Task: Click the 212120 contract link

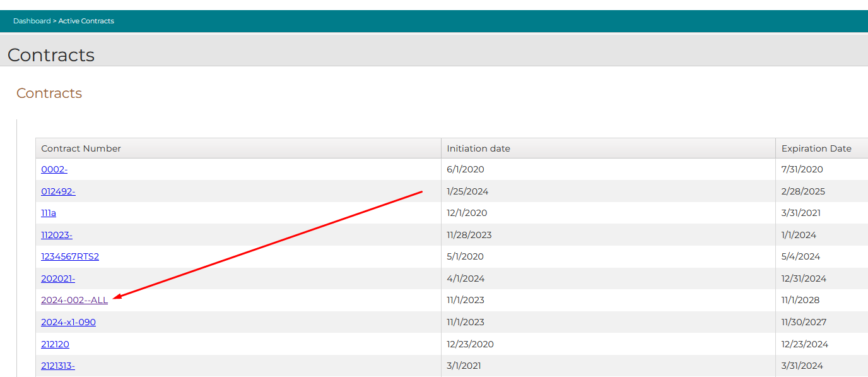Action: pos(55,344)
